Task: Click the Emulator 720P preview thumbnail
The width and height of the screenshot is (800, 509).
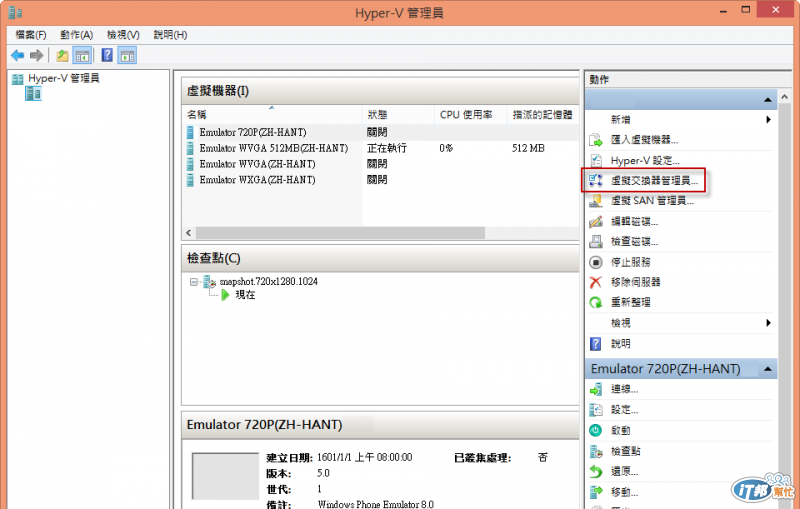Action: (226, 475)
